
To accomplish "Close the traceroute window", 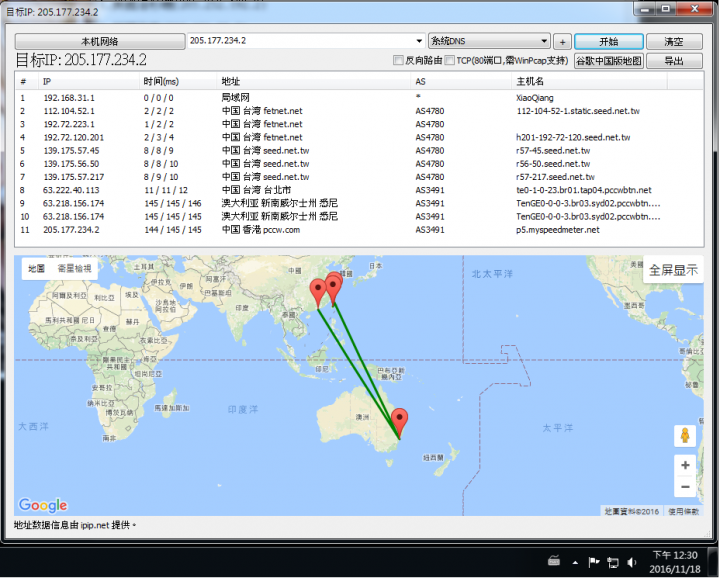I will coord(694,9).
